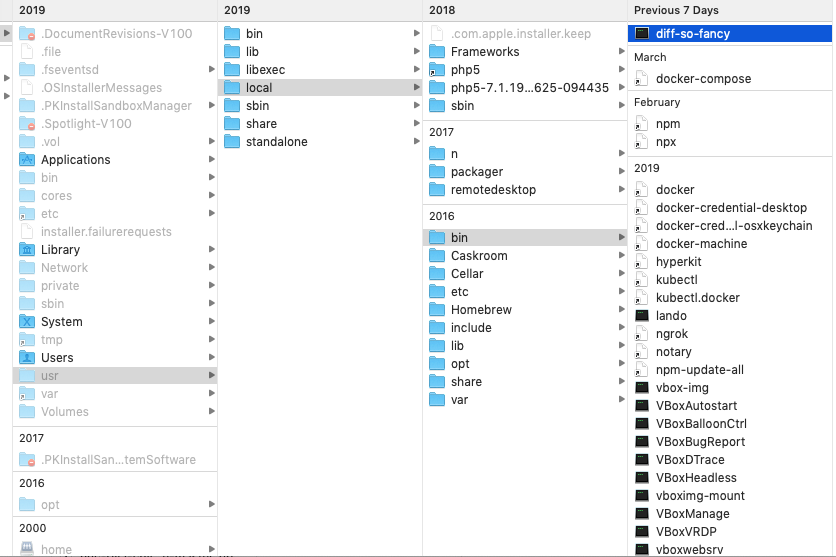Screen dimensions: 836x557
Task: Click the npm-update-all file name
Action: (x=700, y=370)
